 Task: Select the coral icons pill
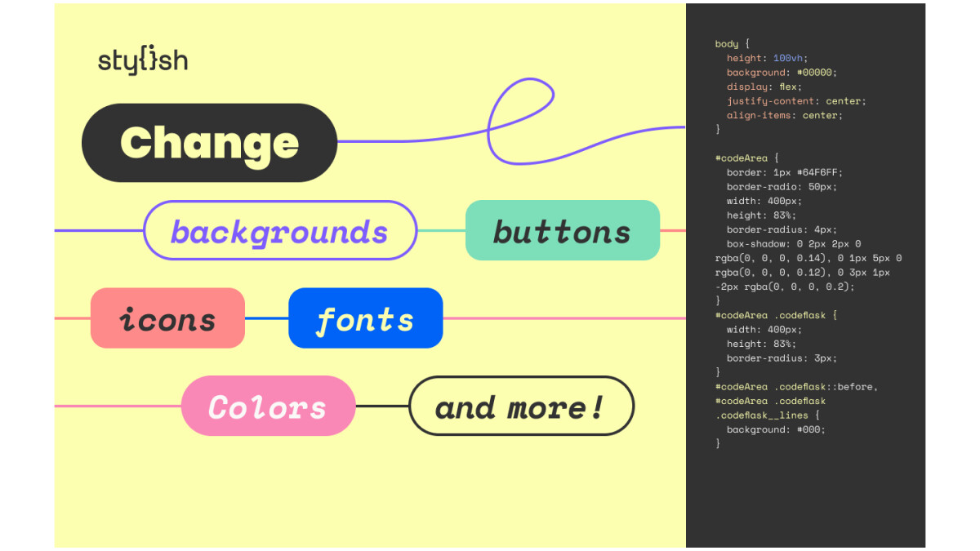point(167,318)
